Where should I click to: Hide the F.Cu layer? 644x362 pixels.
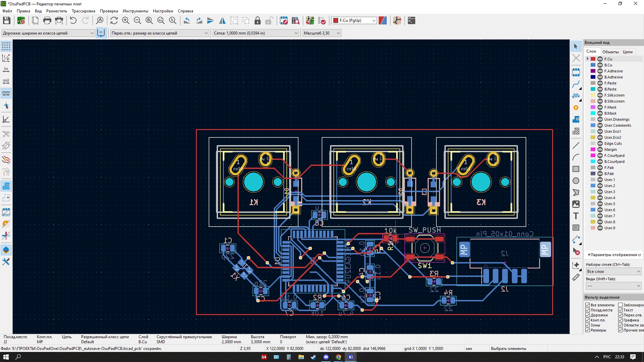pyautogui.click(x=600, y=59)
